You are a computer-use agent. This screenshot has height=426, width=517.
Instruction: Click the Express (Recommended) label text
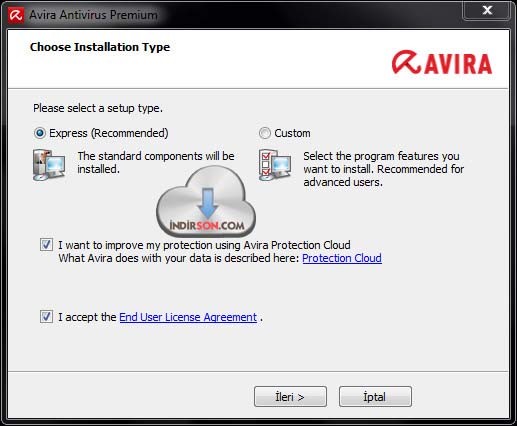point(109,133)
